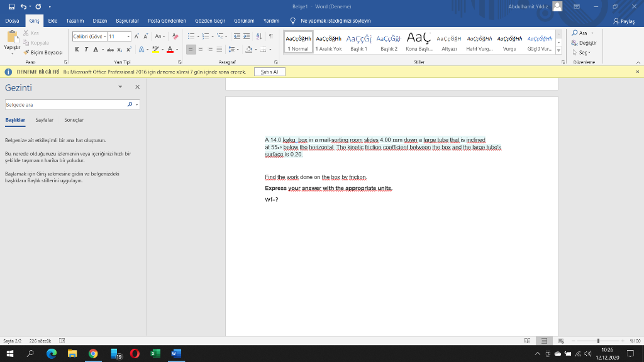
Task: Copy selection with Kopyala
Action: point(36,43)
